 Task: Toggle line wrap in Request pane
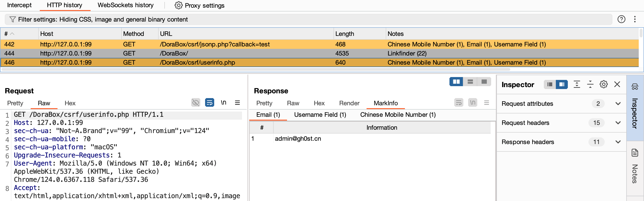pos(209,103)
